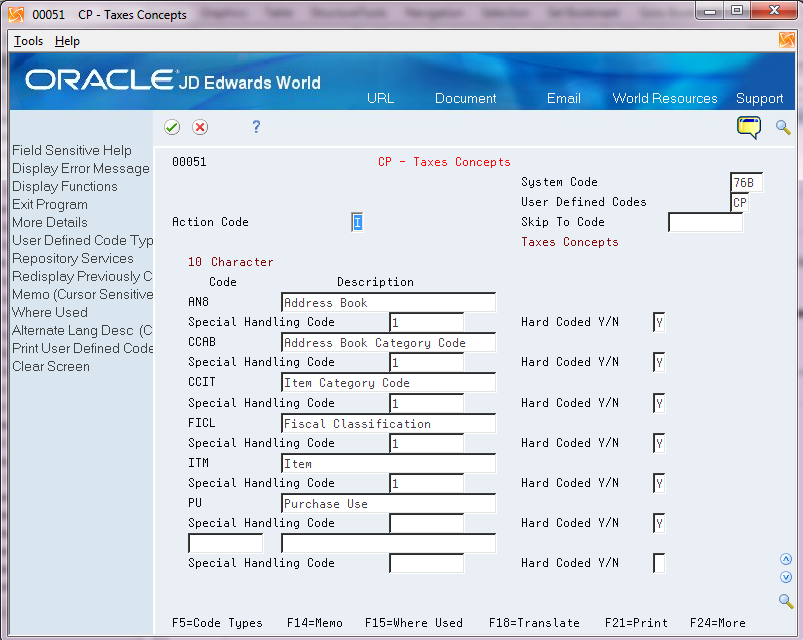This screenshot has width=803, height=640.
Task: Click the Action Code field
Action: click(357, 222)
